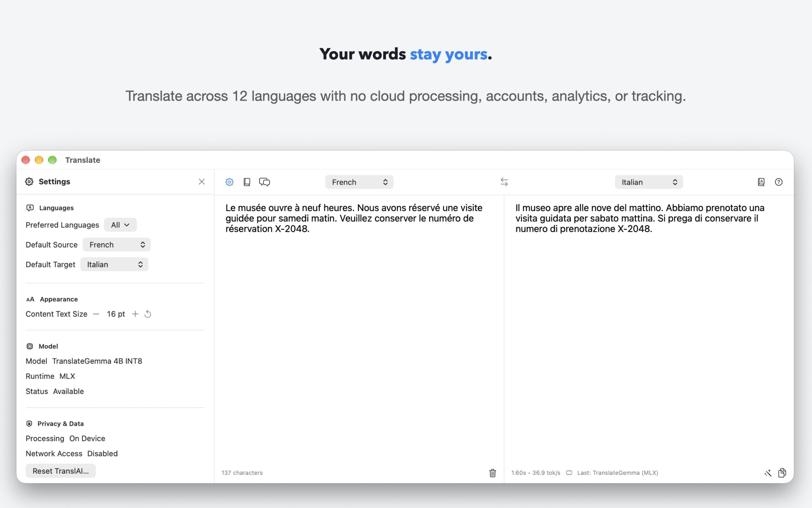This screenshot has height=508, width=812.
Task: Click into the French source text area
Action: [359, 329]
